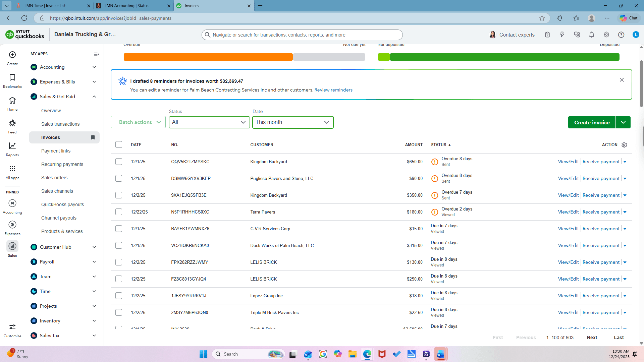644x362 pixels.
Task: Add this page to browser favorites
Action: pyautogui.click(x=542, y=18)
